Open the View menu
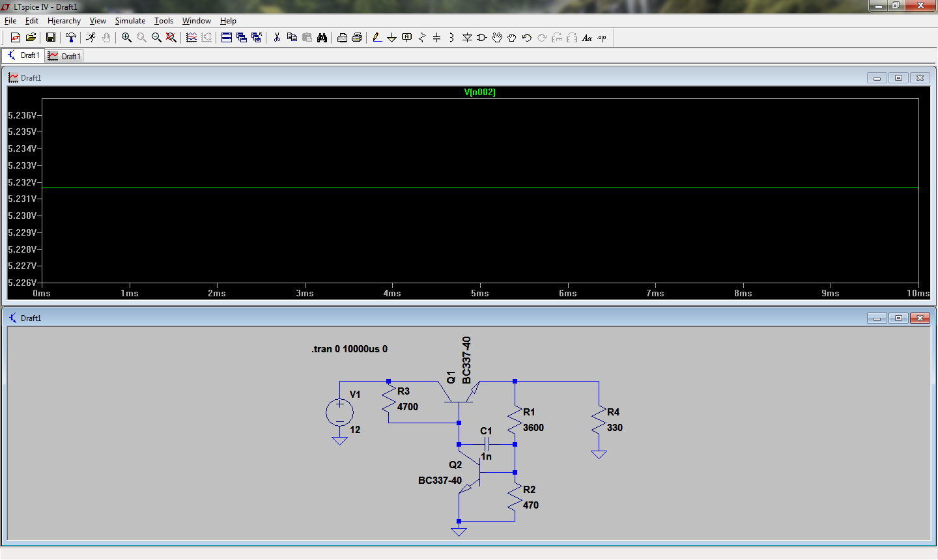The image size is (938, 560). click(x=98, y=21)
